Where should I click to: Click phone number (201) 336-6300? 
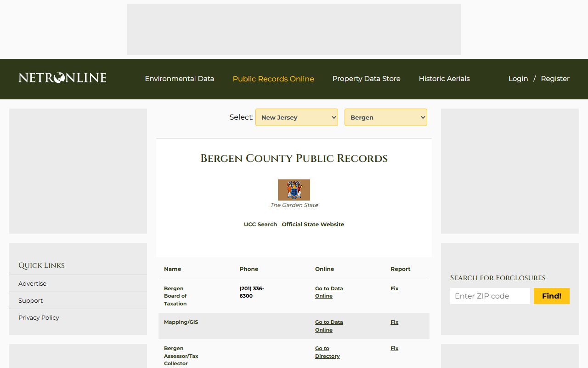click(252, 292)
